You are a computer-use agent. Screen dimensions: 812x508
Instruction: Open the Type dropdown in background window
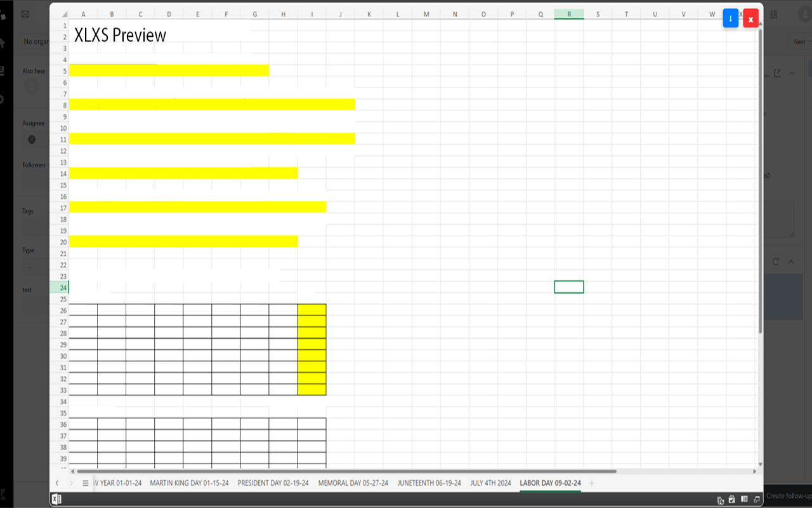[36, 267]
